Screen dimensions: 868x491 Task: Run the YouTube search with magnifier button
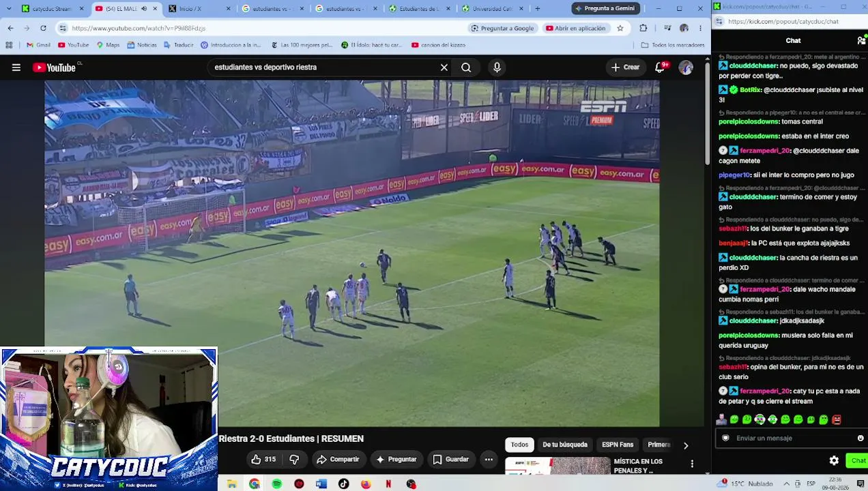pyautogui.click(x=466, y=68)
